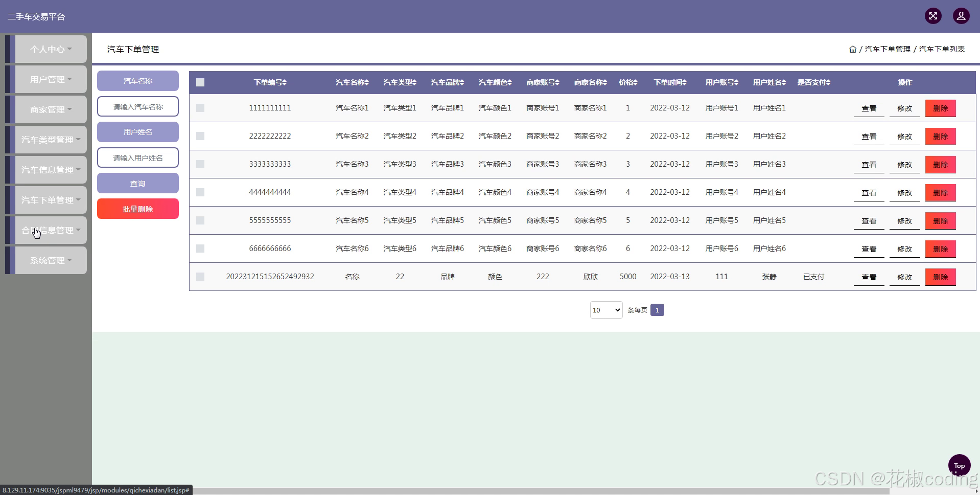Open the user profile icon in header

point(961,16)
